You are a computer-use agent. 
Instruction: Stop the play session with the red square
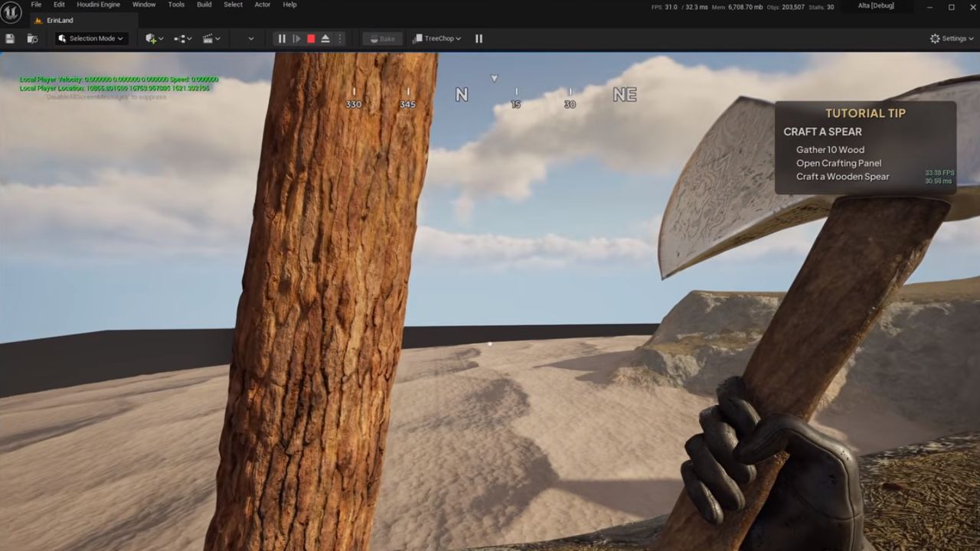click(311, 38)
